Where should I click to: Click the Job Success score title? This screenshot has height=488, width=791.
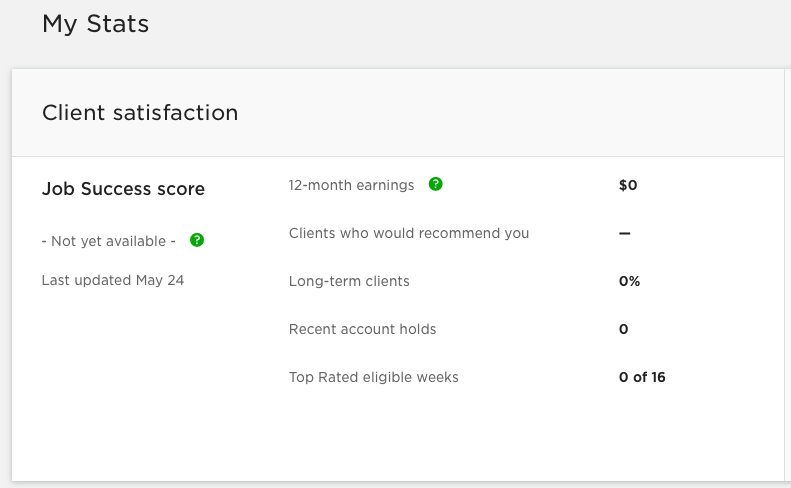click(x=123, y=189)
